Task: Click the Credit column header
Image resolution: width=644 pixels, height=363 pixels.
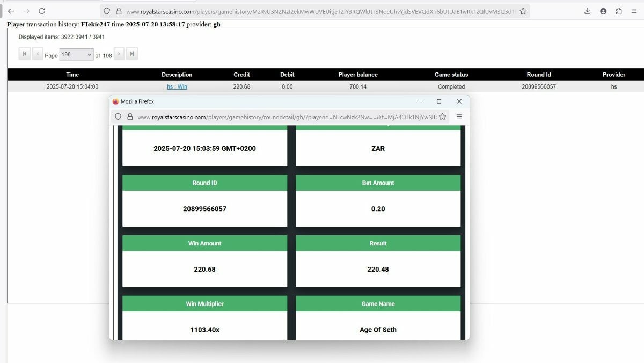Action: [x=242, y=75]
